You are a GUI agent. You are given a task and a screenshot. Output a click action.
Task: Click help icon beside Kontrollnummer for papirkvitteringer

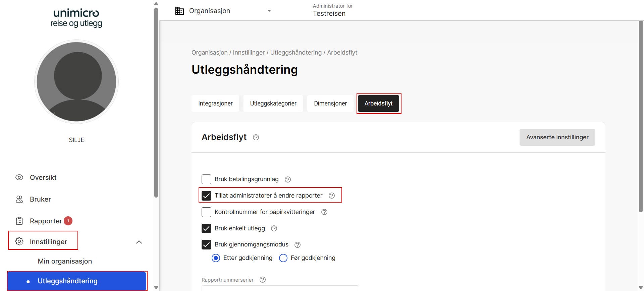pos(324,212)
